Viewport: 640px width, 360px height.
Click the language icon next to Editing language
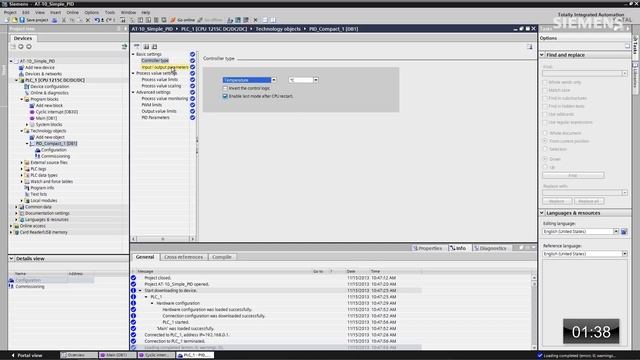click(x=624, y=231)
